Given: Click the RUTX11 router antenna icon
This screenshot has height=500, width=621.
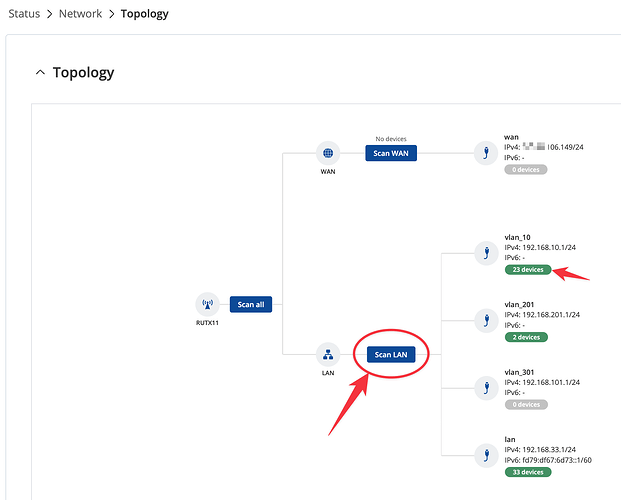Looking at the screenshot, I should point(207,304).
